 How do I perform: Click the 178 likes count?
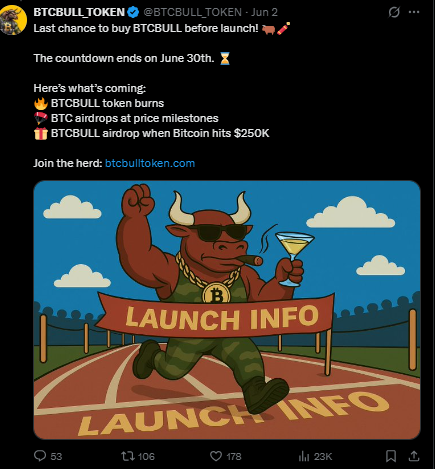(x=234, y=456)
